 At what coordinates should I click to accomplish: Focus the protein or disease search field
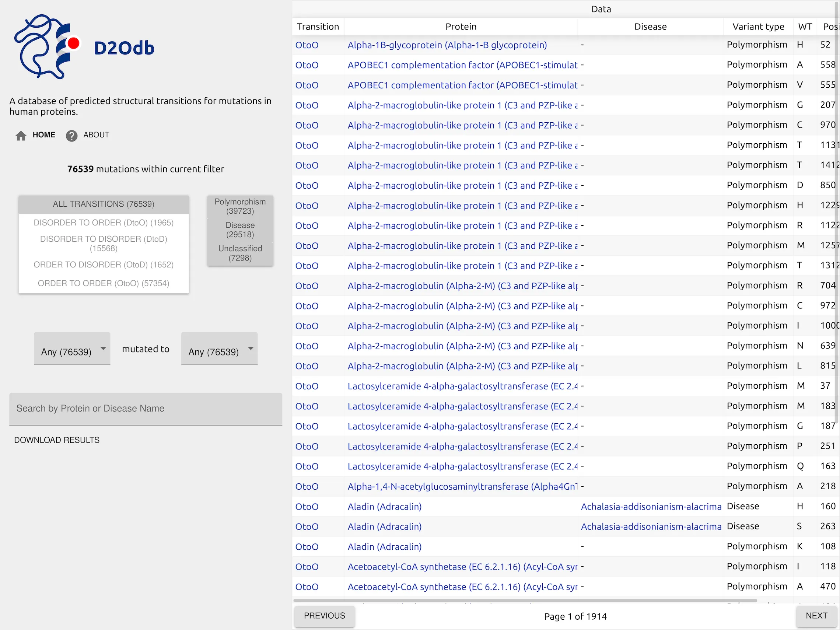146,409
